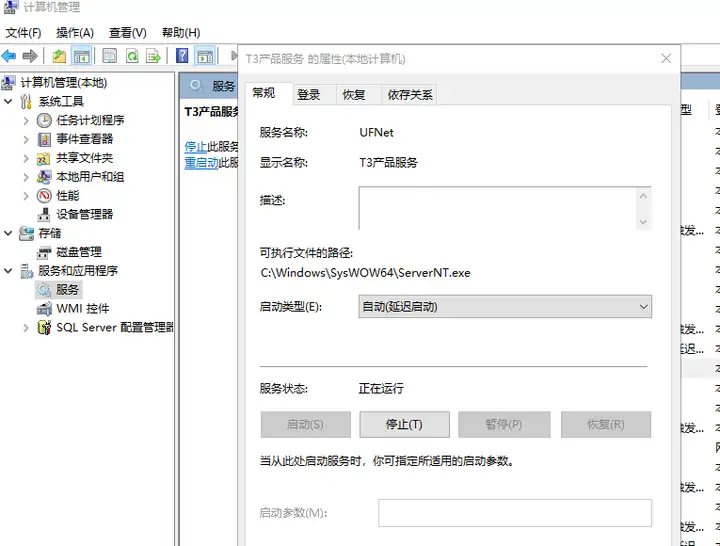Click the back arrow toolbar icon
This screenshot has width=720, height=546.
[9, 56]
